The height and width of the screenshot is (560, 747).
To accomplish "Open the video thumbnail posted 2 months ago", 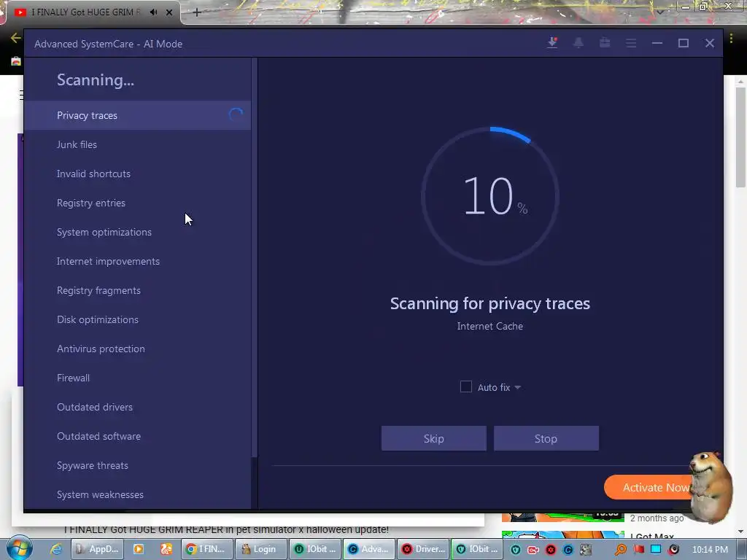I will (x=562, y=517).
